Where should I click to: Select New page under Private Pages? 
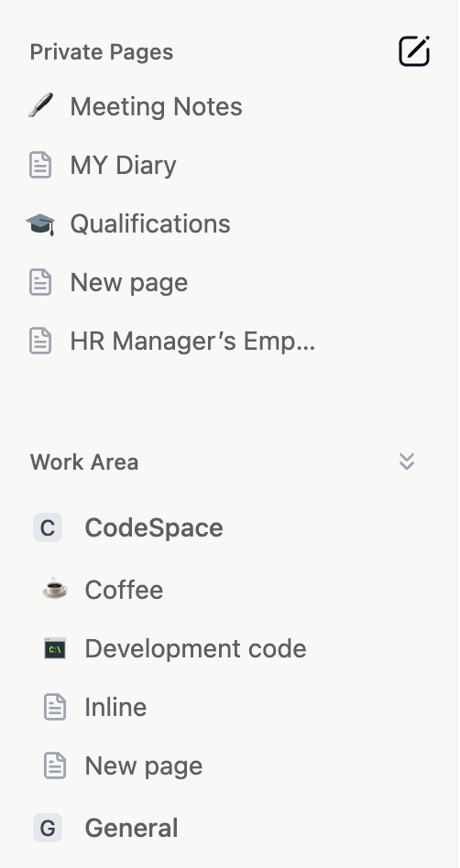click(x=128, y=282)
